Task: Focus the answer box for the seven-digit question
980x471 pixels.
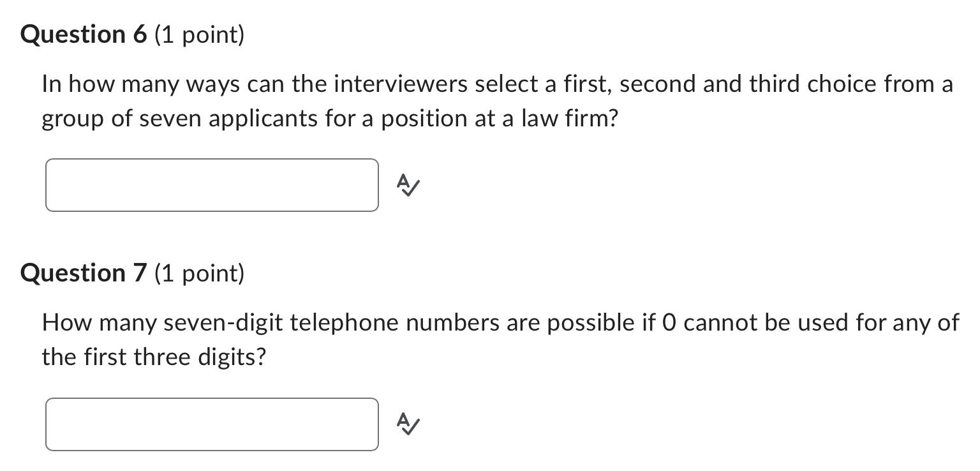Action: 211,423
